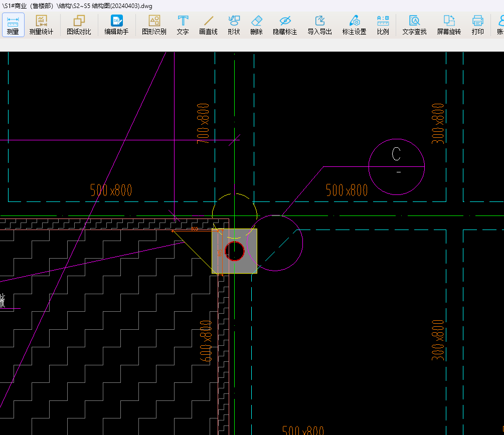This screenshot has height=435, width=504.
Task: Launch the 编辑助手 editing assistant
Action: tap(116, 25)
